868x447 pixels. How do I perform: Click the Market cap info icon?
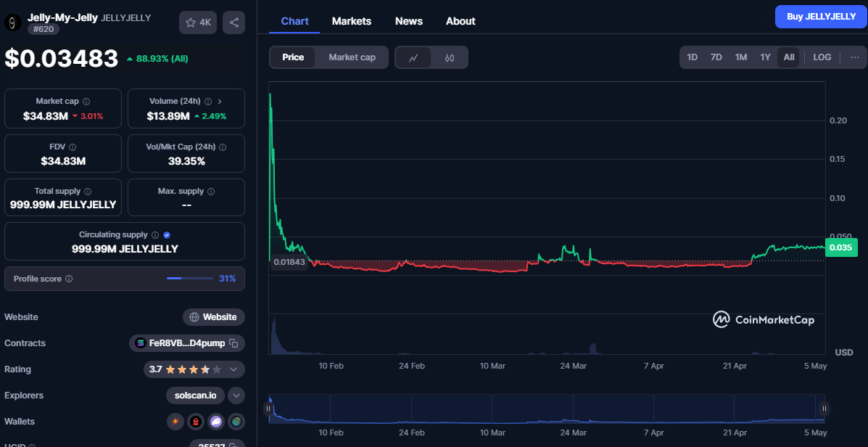(86, 102)
